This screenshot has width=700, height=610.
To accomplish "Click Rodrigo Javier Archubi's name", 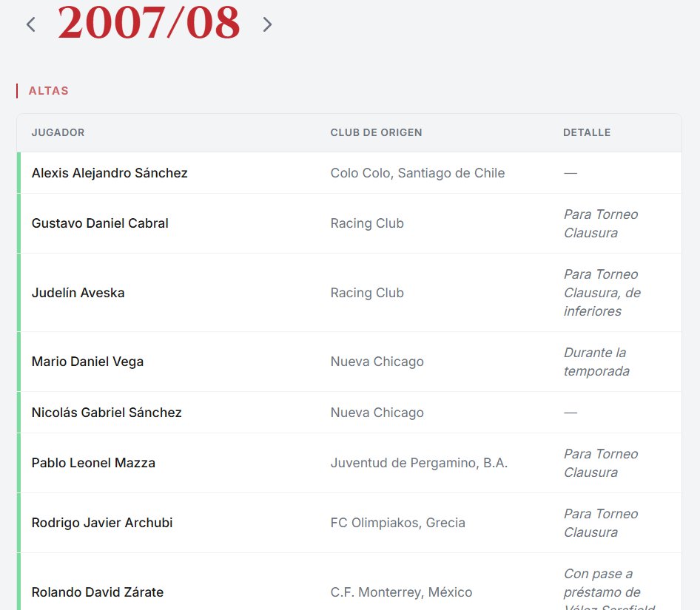I will (101, 522).
